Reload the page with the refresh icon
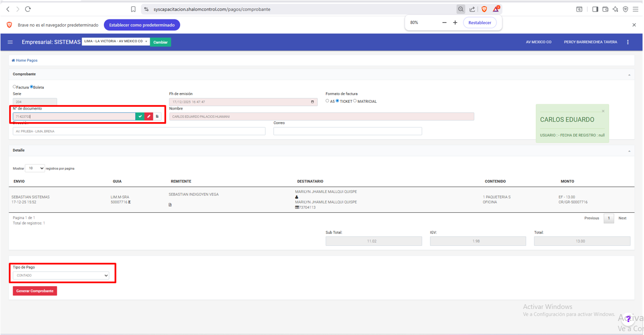This screenshot has width=644, height=335. point(28,9)
